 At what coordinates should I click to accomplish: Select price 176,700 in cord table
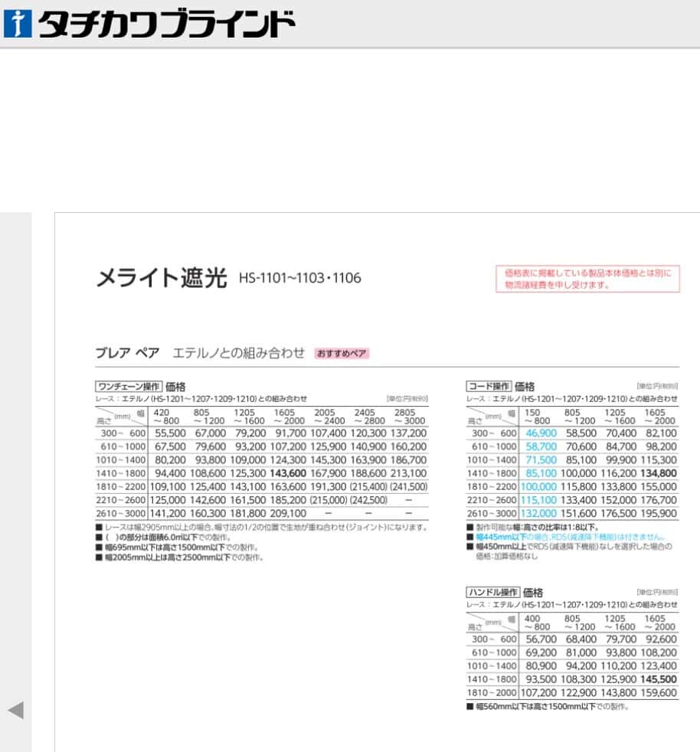(658, 500)
